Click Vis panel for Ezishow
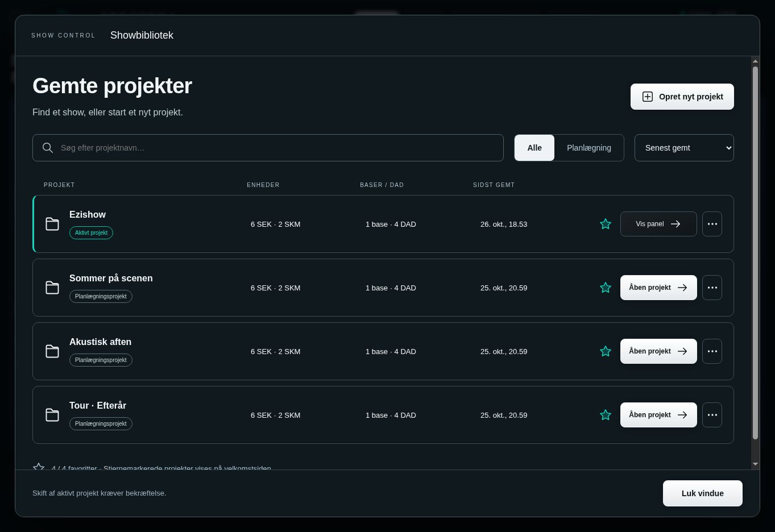775x532 pixels. point(658,224)
